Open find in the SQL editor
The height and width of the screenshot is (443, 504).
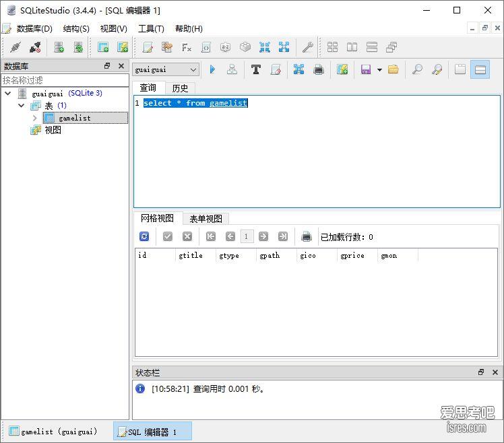(417, 69)
